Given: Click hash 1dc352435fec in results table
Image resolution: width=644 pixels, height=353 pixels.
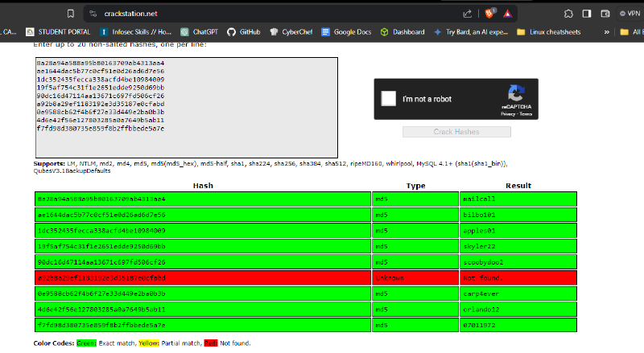Looking at the screenshot, I should pos(101,231).
